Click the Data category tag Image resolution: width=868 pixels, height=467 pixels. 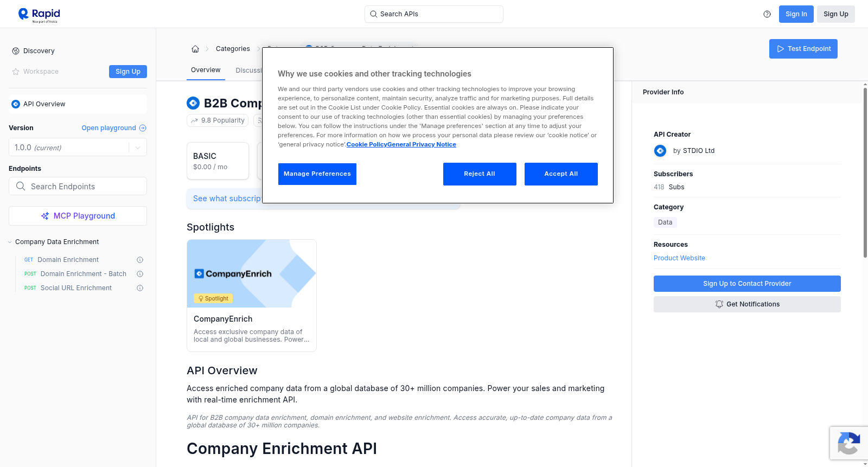665,222
